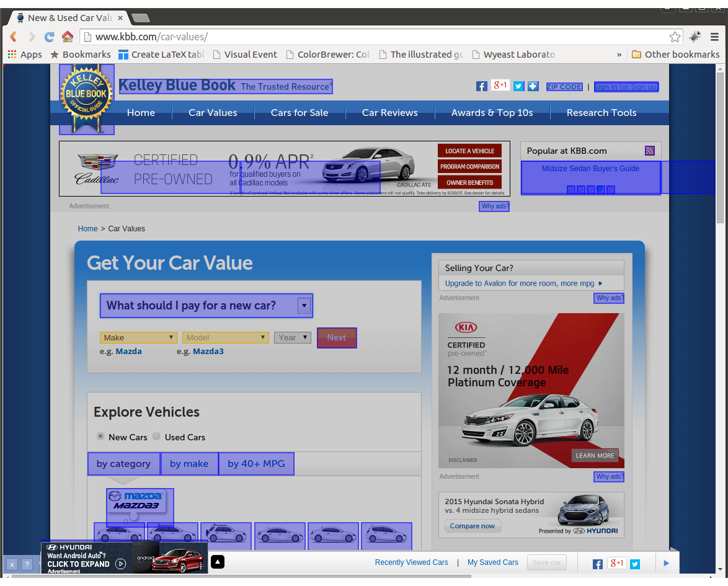Select the third Popular carousel dot
Screen dimensions: 728x586
(x=590, y=190)
